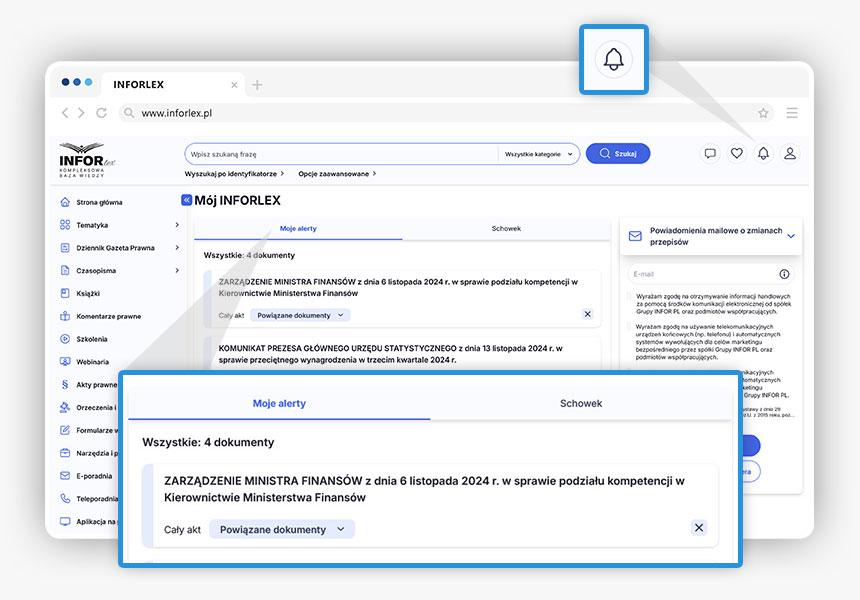Click the 'Wpisz szukaną frazę' search field

340,154
